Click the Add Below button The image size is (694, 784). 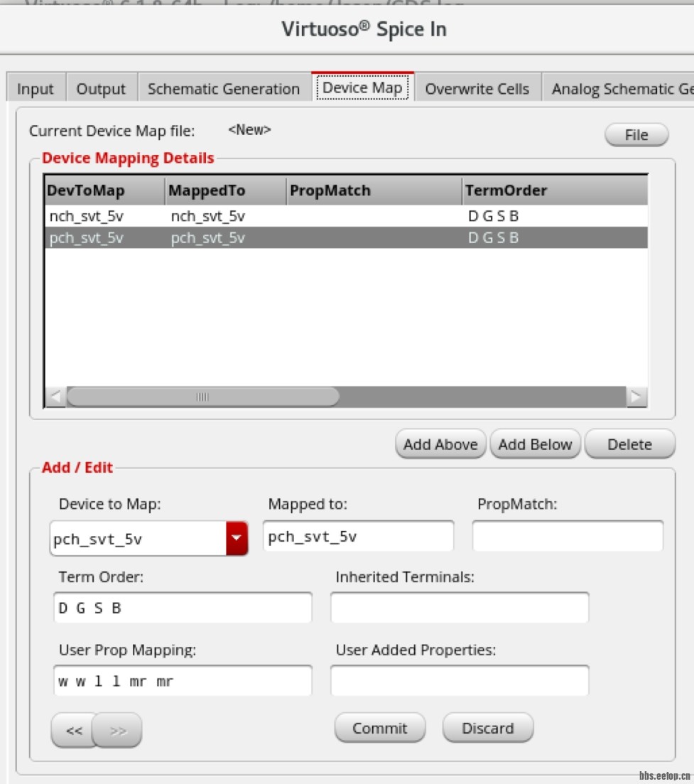[x=535, y=444]
